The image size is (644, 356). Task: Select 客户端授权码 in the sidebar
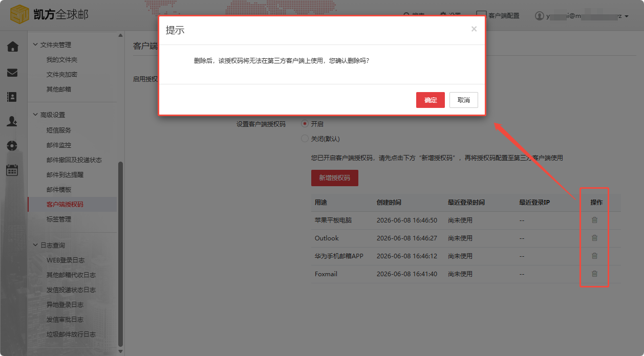tap(65, 205)
